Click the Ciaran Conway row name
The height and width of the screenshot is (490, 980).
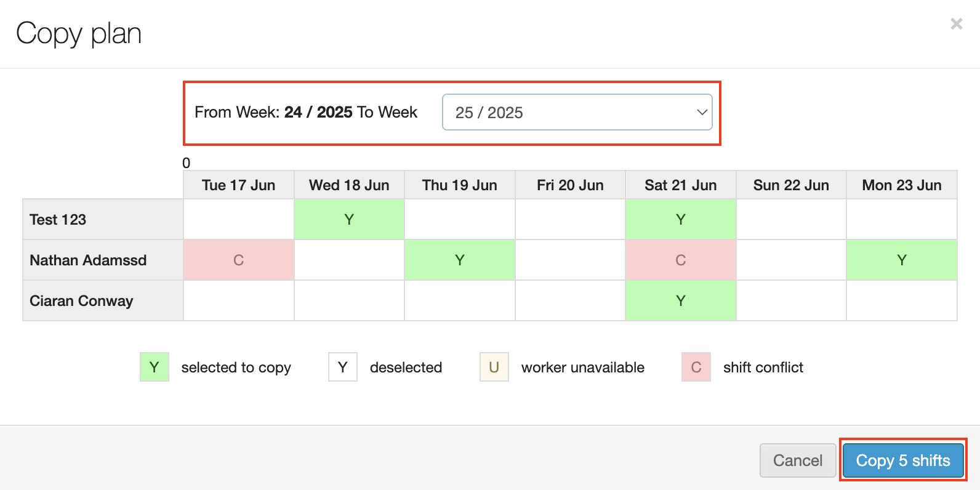81,301
